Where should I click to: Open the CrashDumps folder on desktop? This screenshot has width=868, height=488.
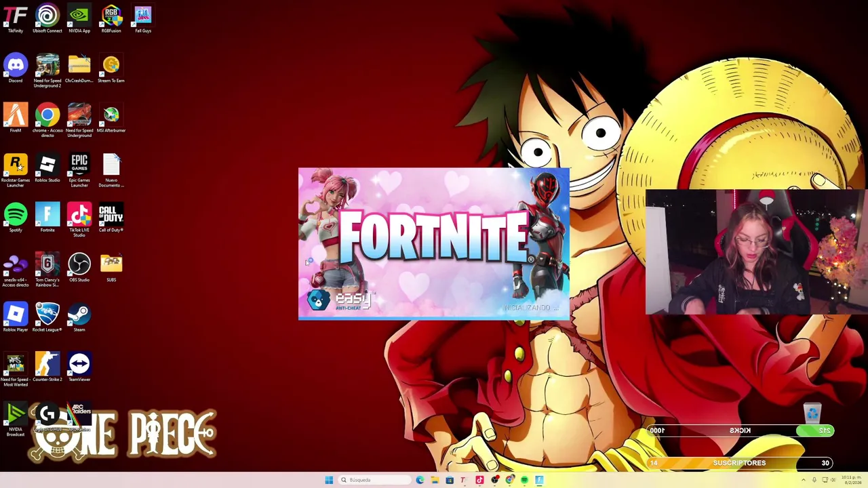[79, 68]
